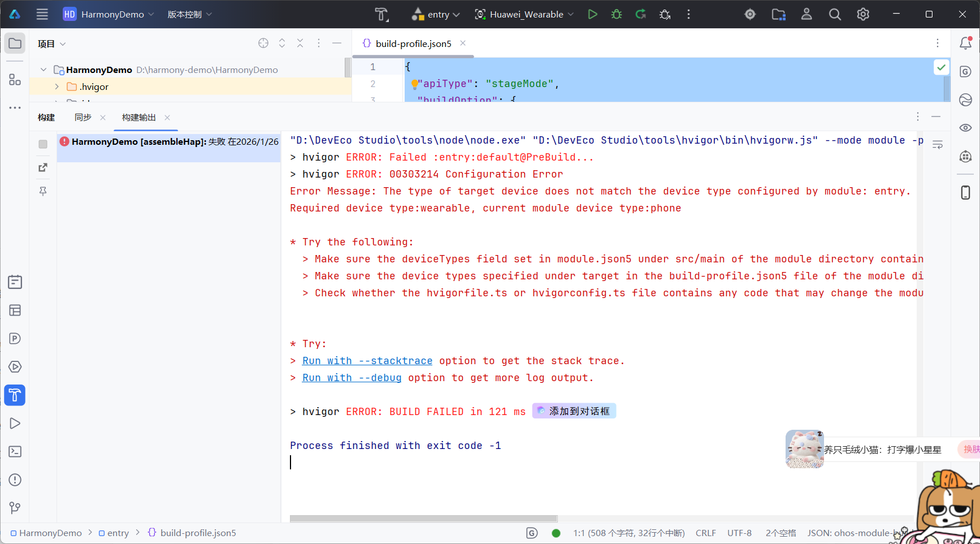The image size is (980, 544).
Task: Open the robot assistant icon in right sidebar
Action: point(966,156)
